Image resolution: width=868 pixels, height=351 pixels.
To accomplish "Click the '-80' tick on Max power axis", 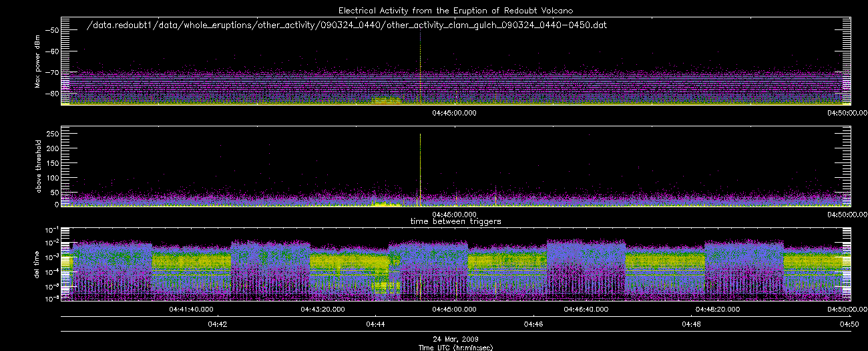I will (x=51, y=93).
